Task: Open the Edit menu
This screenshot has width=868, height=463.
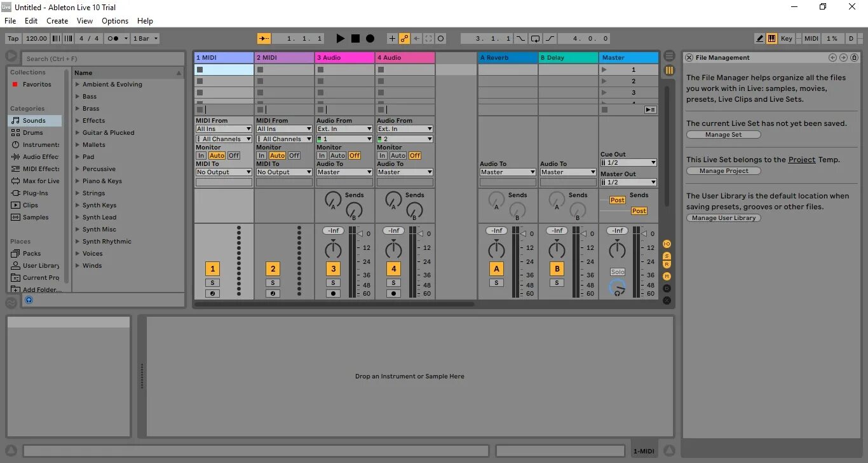Action: tap(31, 21)
